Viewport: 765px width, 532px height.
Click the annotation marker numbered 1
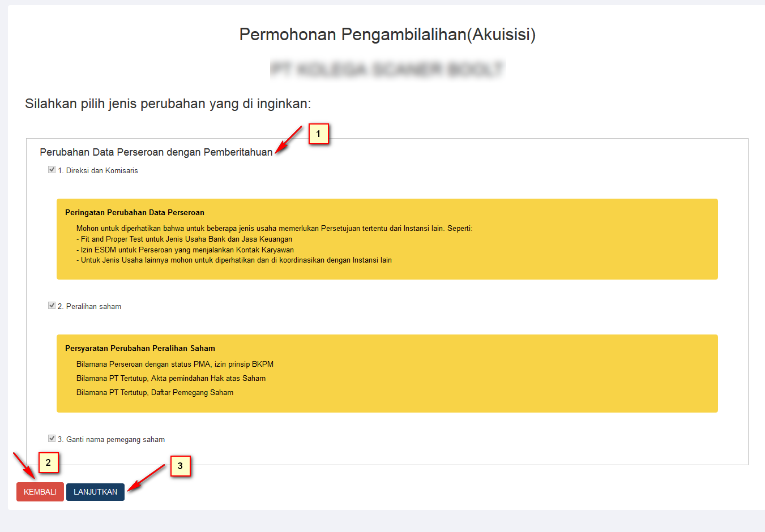click(x=318, y=134)
